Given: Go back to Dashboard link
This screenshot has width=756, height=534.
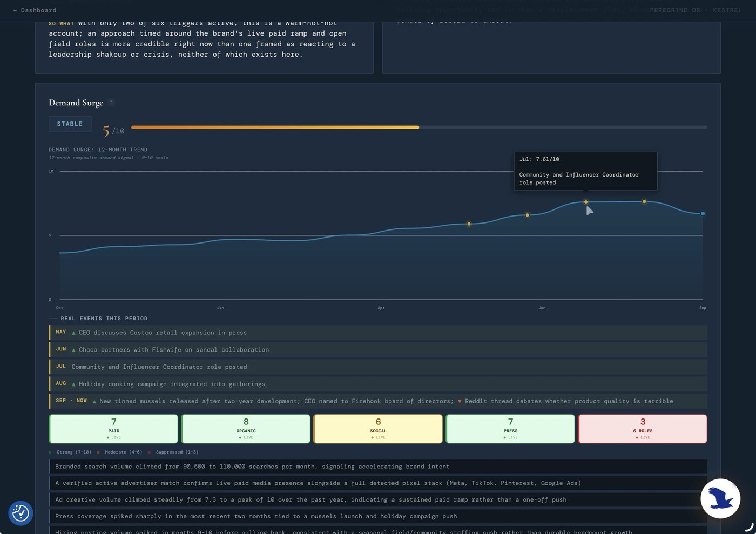Looking at the screenshot, I should click(x=35, y=10).
